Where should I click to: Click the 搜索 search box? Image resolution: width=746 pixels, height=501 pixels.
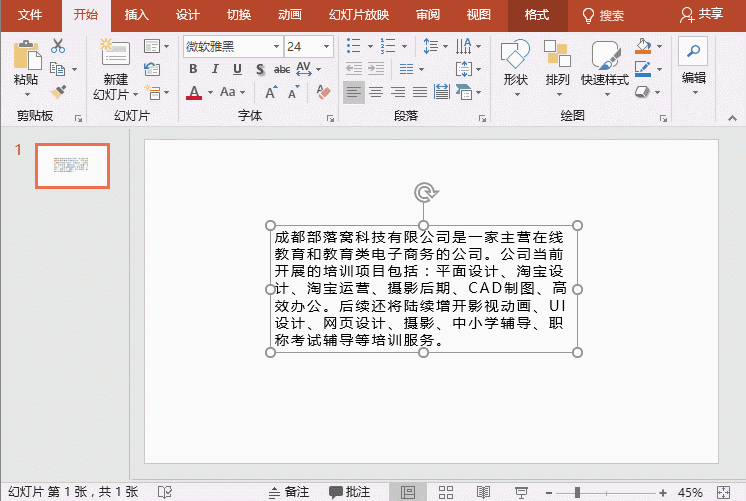click(x=603, y=16)
